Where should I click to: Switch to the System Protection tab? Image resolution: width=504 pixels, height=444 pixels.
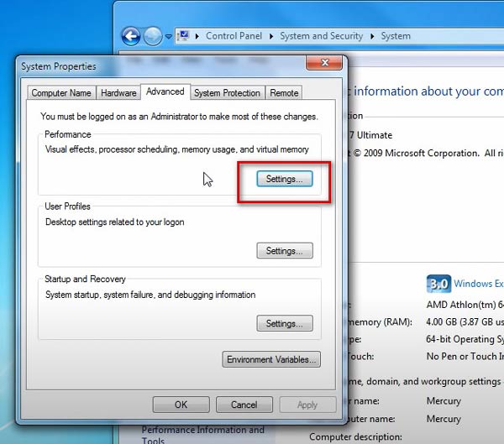coord(228,93)
